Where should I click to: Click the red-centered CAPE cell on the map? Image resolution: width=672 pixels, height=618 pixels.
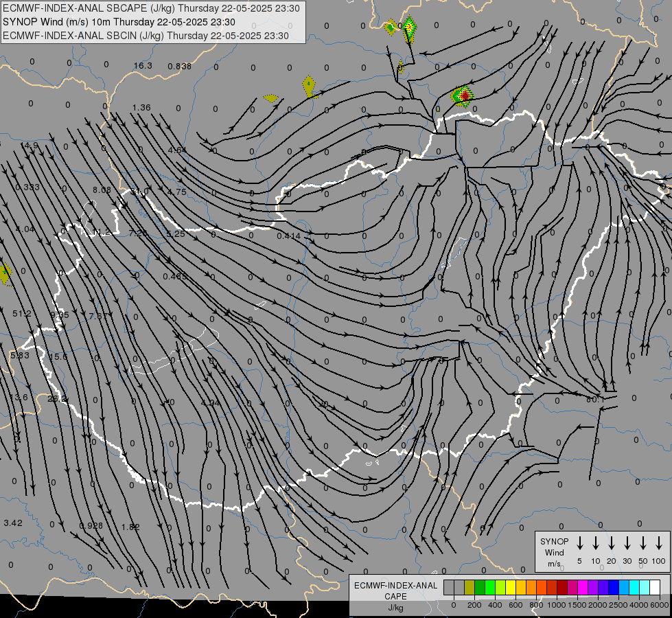coord(463,95)
